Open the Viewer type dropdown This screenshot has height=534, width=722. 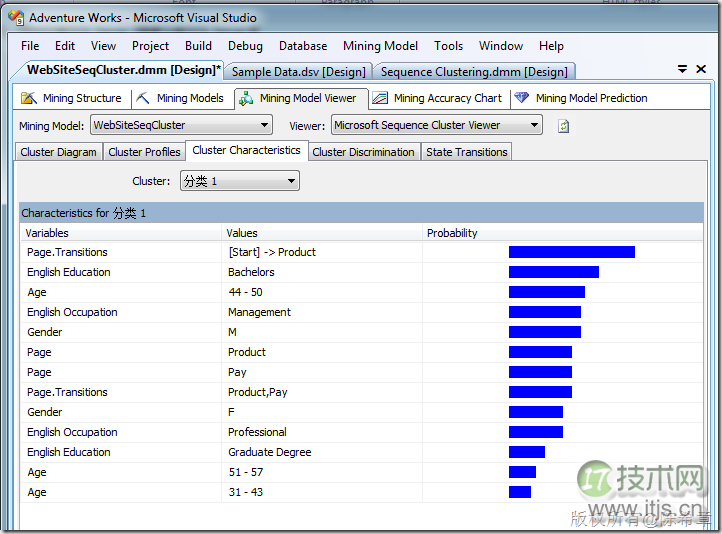click(x=535, y=125)
